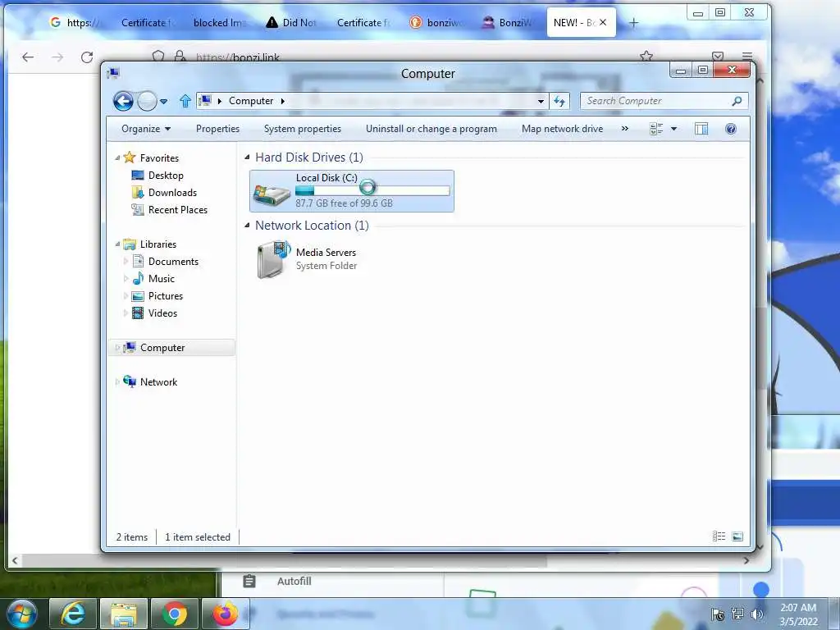Click Map network drive
This screenshot has width=840, height=630.
[x=562, y=129]
